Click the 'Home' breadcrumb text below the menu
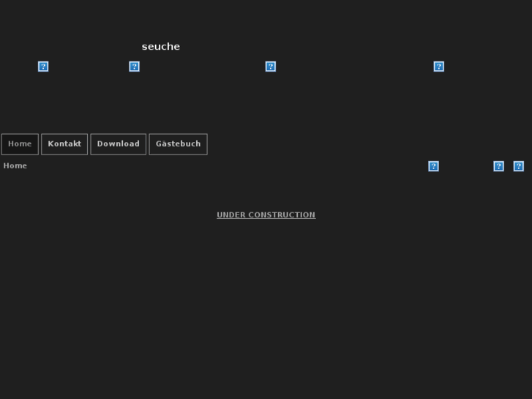This screenshot has width=532, height=399. [x=15, y=165]
